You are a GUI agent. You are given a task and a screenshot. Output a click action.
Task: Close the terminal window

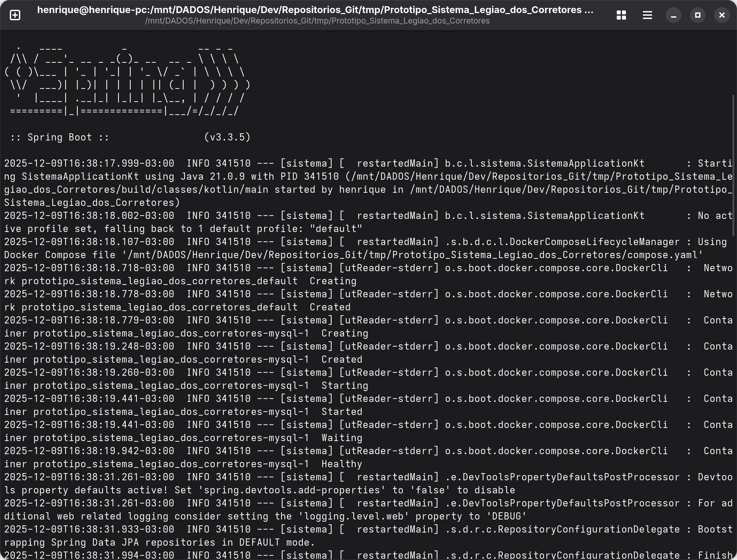point(722,15)
